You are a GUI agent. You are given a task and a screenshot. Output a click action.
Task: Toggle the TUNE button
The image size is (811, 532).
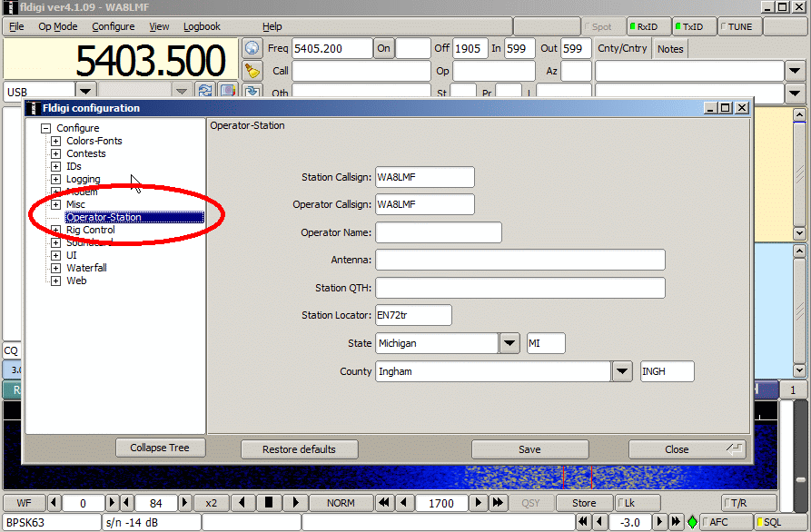[739, 27]
